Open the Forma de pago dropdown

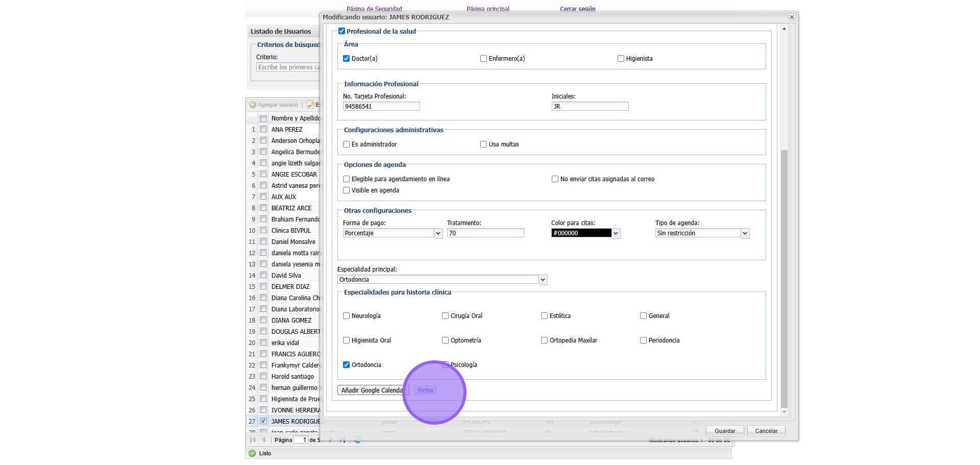pyautogui.click(x=438, y=233)
